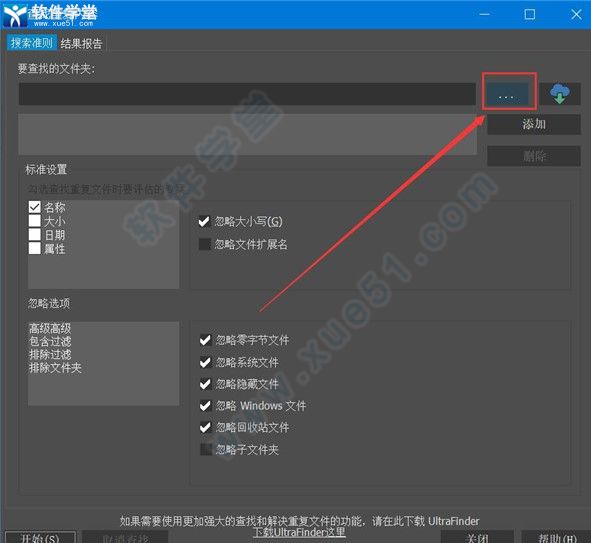Switch to the 结果报告 tab

point(81,43)
